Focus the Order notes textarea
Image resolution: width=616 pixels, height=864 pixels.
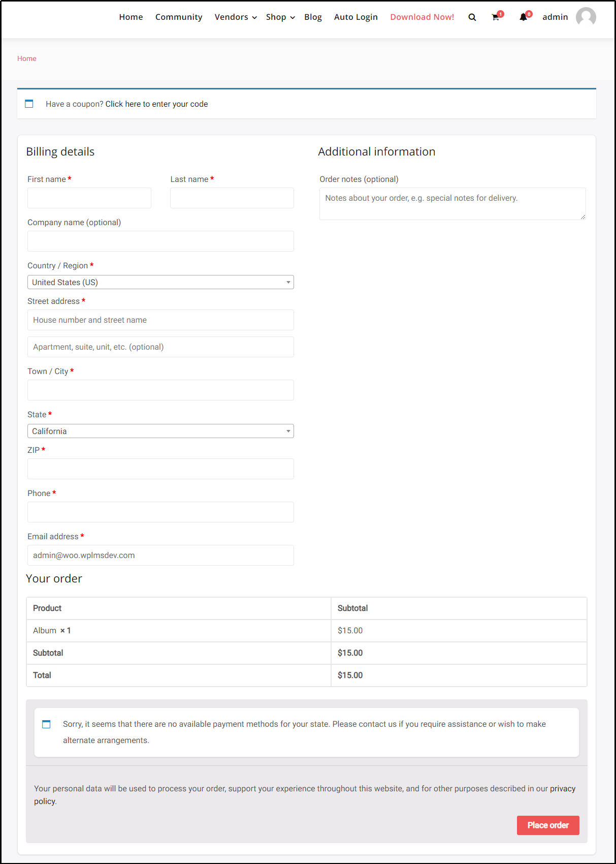tap(452, 204)
